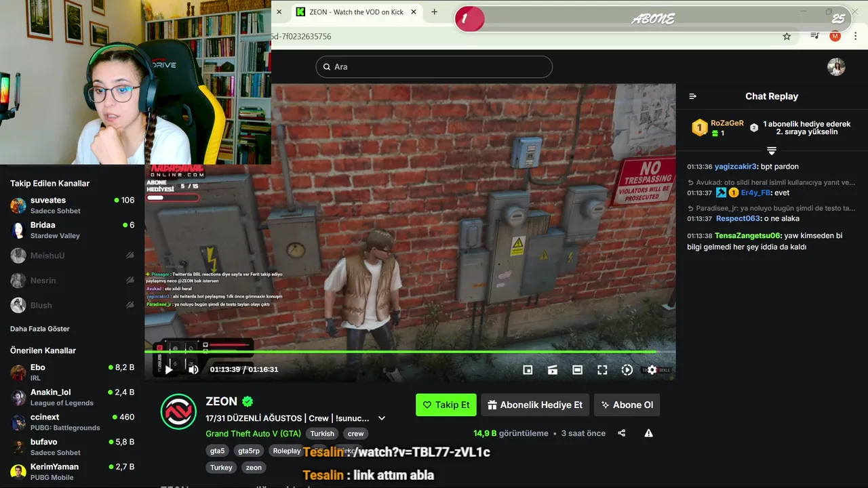Select the Roleplay tag
868x488 pixels.
287,451
